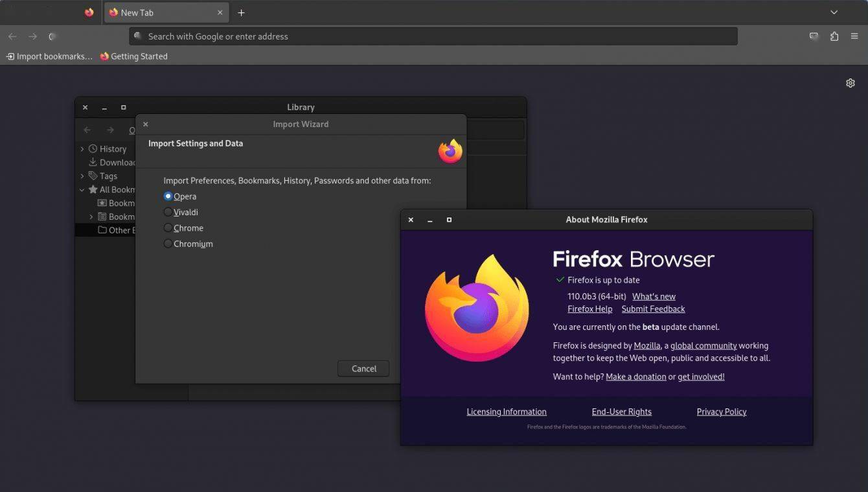This screenshot has width=868, height=492.
Task: Close the About Mozilla Firefox window
Action: [x=411, y=220]
